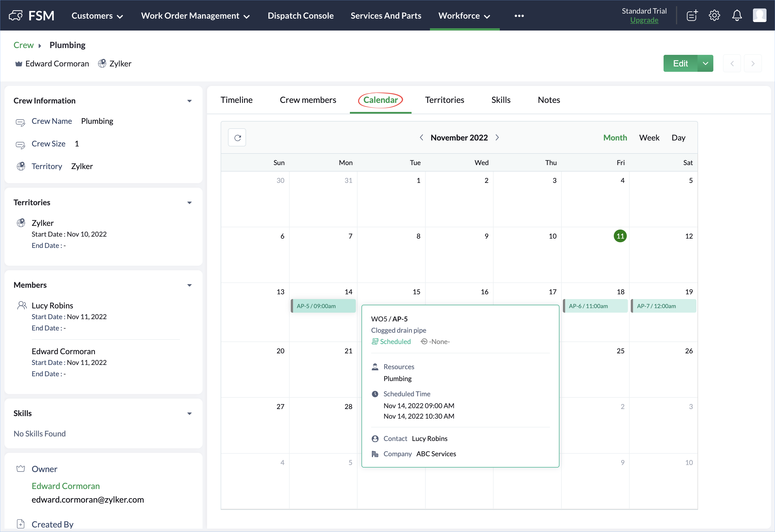Navigate to next crew record arrow
The image size is (775, 532).
[753, 63]
